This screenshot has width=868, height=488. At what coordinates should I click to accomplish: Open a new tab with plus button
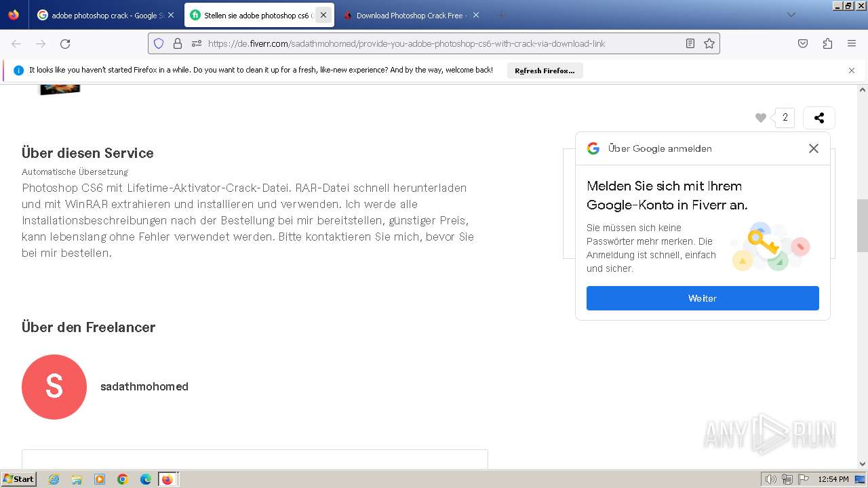501,15
